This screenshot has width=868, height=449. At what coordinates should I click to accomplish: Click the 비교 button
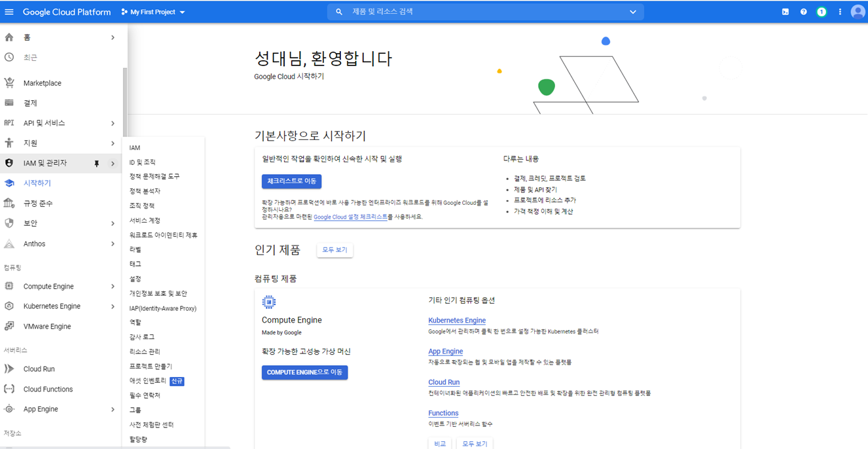tap(440, 444)
